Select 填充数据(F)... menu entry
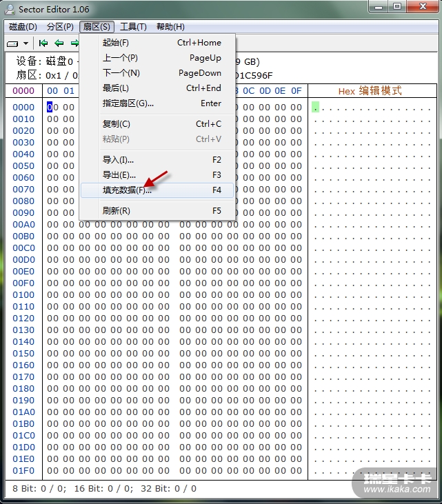Screen dimensions: 442x504 pyautogui.click(x=157, y=190)
